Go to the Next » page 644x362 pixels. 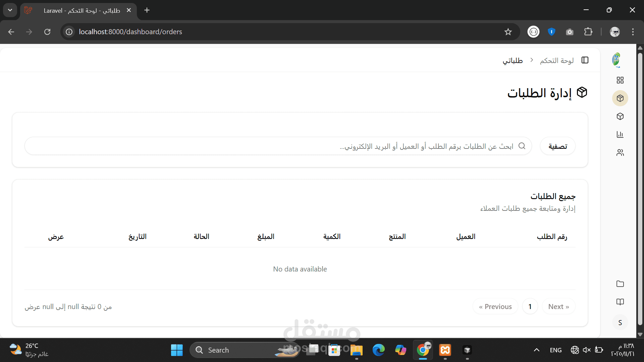[558, 306]
